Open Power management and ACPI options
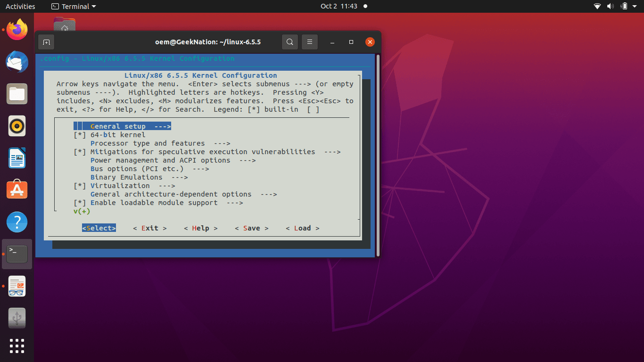 point(173,160)
